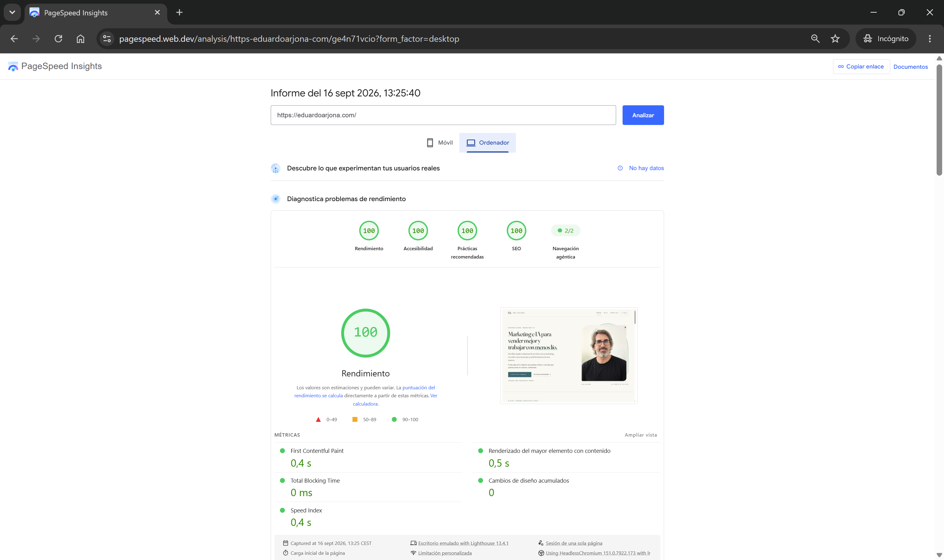Select the Ordenador tab
The image size is (944, 560).
[x=487, y=143]
